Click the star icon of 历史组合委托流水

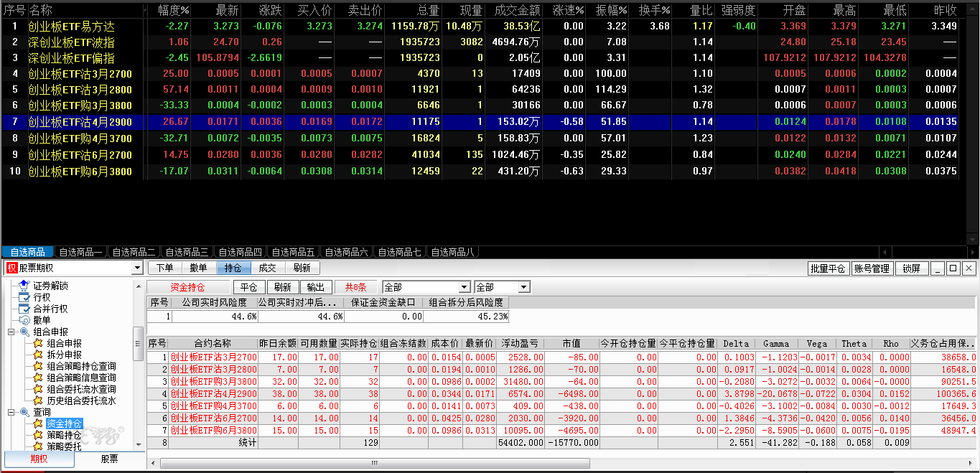click(38, 401)
